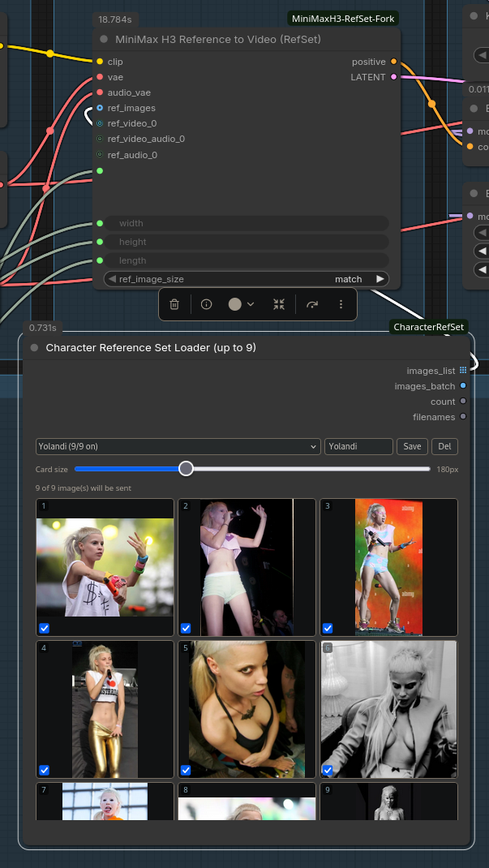The width and height of the screenshot is (489, 868).
Task: Open node info via the info icon
Action: (x=206, y=304)
